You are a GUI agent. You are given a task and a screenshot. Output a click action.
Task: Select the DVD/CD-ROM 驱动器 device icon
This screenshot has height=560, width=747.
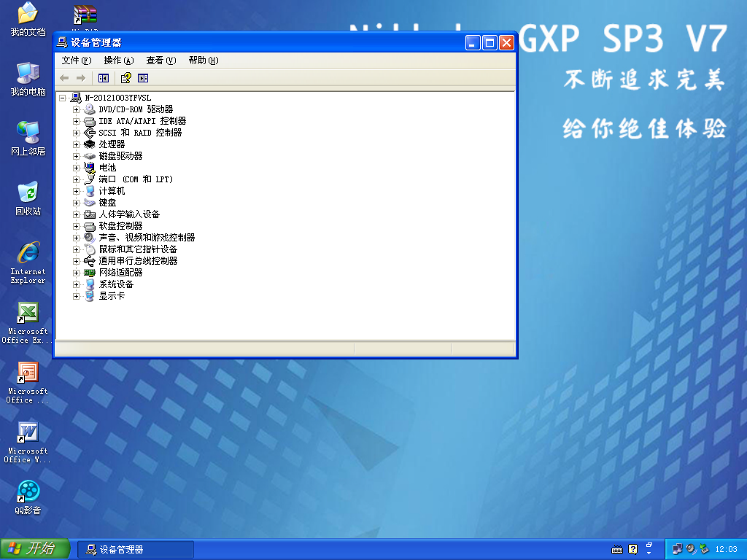(90, 109)
